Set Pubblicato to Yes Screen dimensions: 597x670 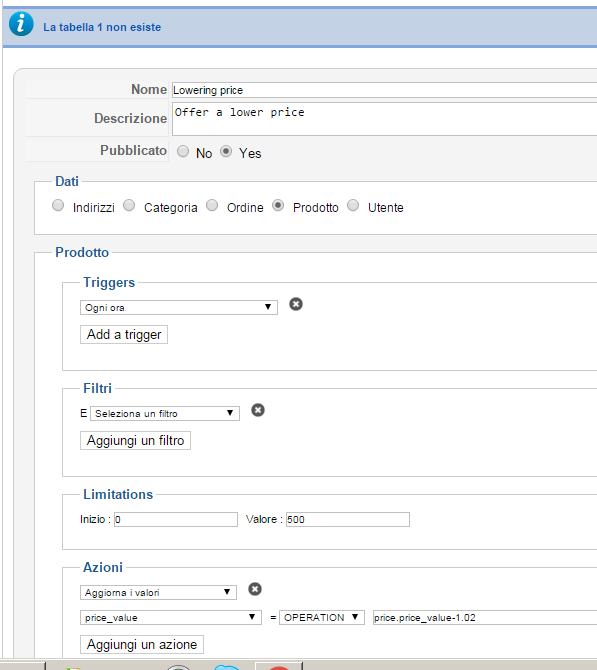(x=226, y=151)
